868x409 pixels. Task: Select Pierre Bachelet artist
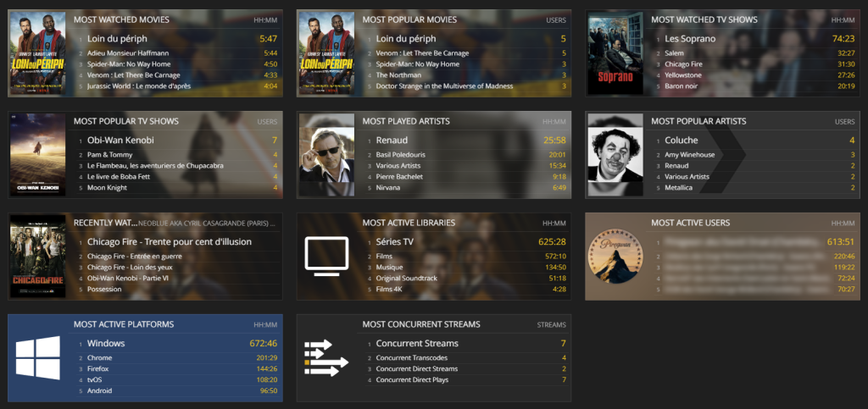(x=399, y=177)
